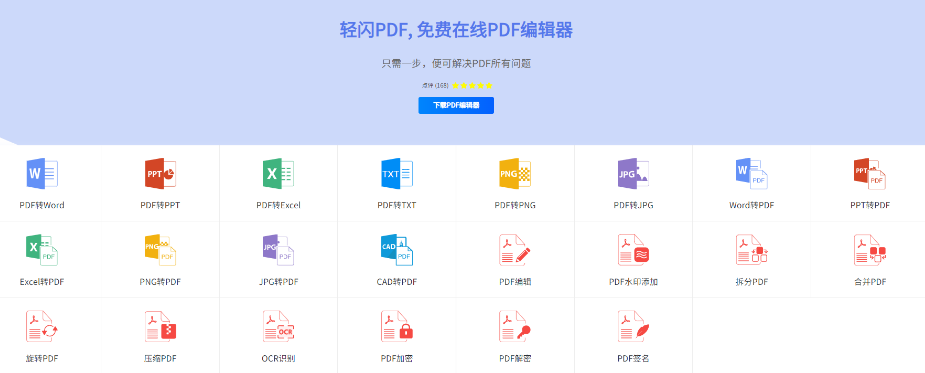The width and height of the screenshot is (925, 373).
Task: Select the 压缩PDF compress icon
Action: click(160, 326)
